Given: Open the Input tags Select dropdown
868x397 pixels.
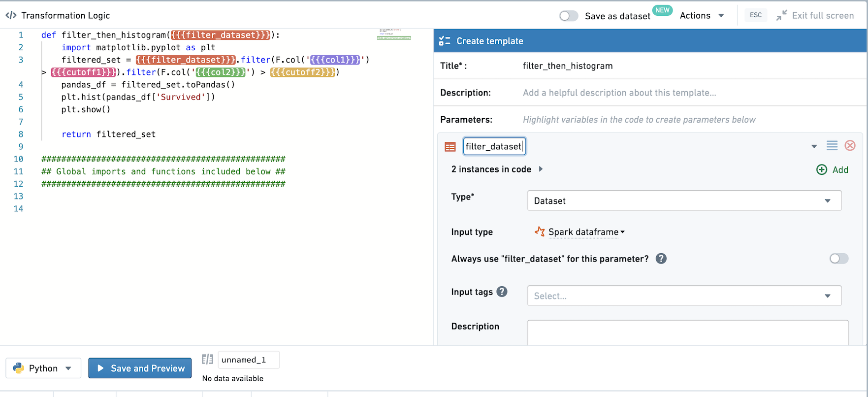Looking at the screenshot, I should pos(684,296).
